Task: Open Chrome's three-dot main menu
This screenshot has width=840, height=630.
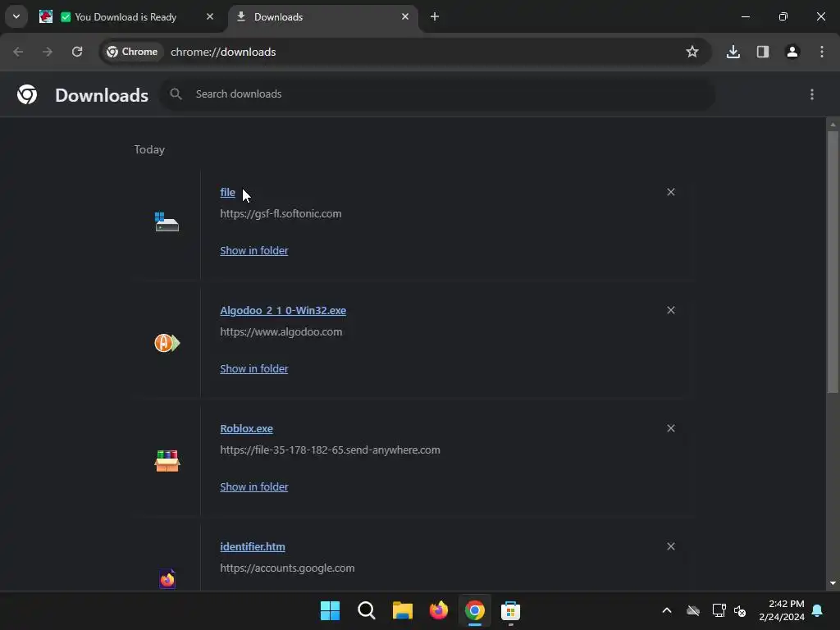Action: pyautogui.click(x=822, y=52)
